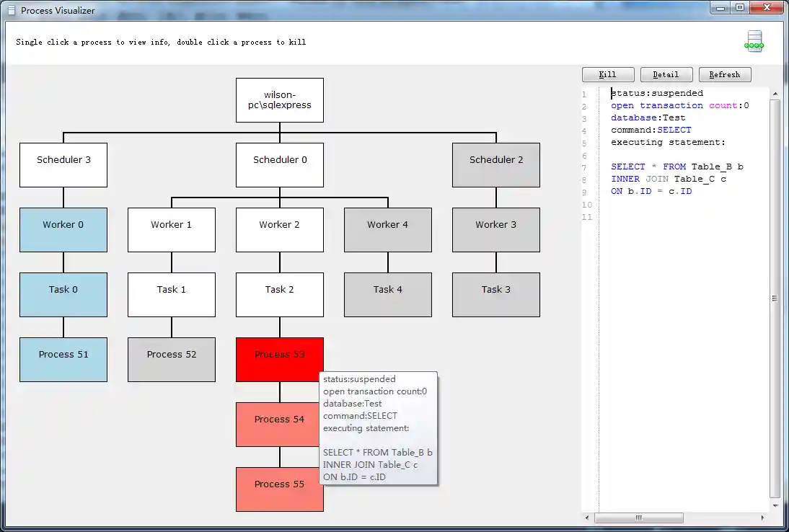Select the Task 3 node
The image size is (789, 532).
point(495,294)
